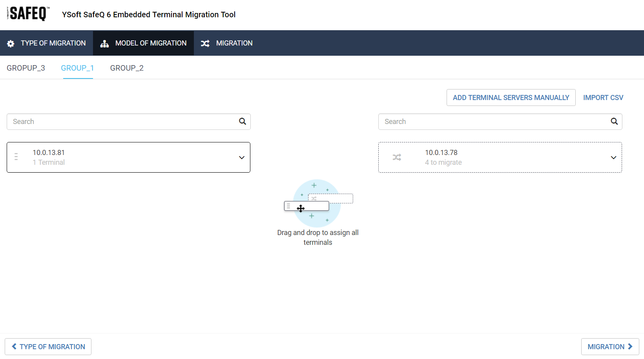
Task: Select the GROUP_1 tab
Action: (77, 68)
